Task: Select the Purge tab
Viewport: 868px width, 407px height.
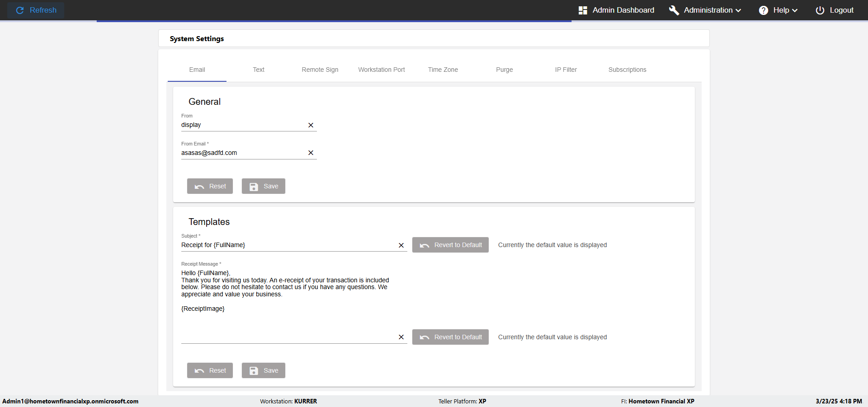Action: pyautogui.click(x=505, y=70)
